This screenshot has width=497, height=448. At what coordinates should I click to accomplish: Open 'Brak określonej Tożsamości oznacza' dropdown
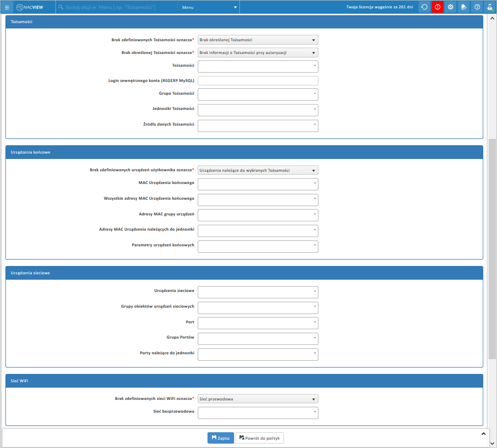(x=258, y=53)
